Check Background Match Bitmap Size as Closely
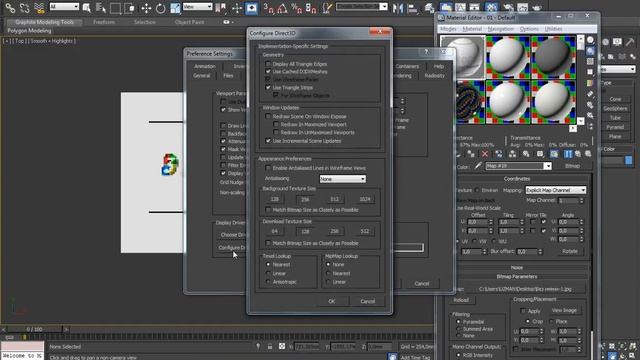This screenshot has height=360, width=640. 268,210
